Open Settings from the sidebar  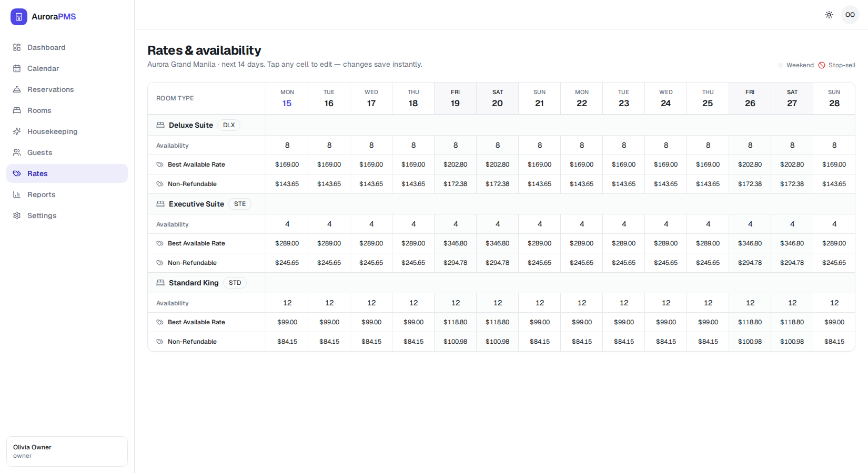pos(67,215)
